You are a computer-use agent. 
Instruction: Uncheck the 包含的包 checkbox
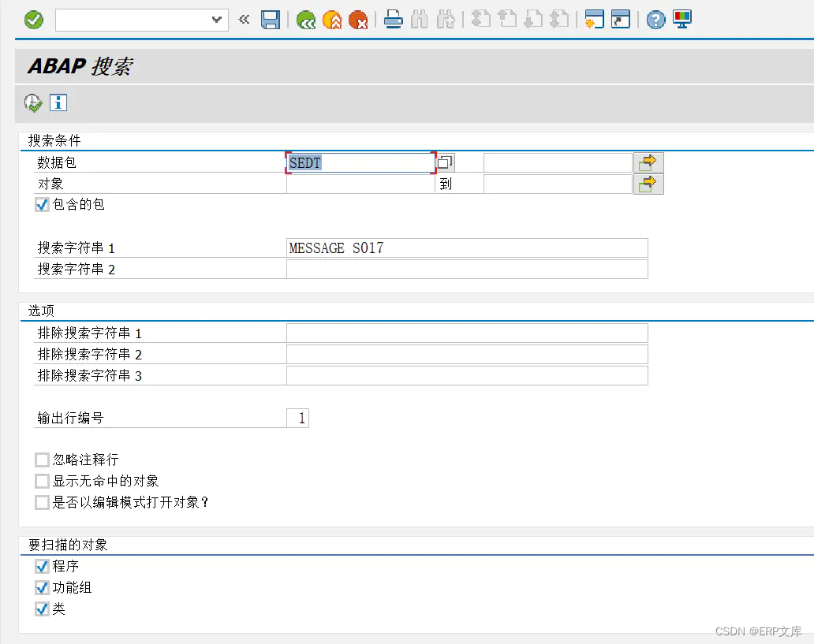[x=42, y=204]
